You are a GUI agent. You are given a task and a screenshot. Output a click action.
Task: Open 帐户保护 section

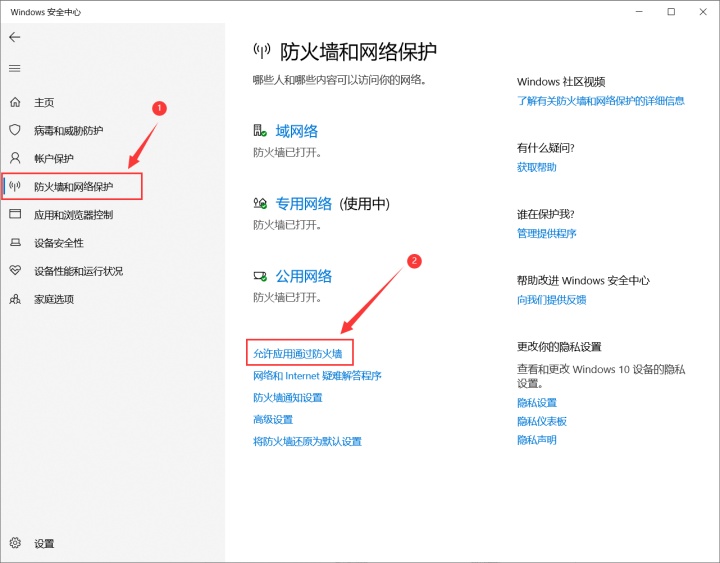54,159
